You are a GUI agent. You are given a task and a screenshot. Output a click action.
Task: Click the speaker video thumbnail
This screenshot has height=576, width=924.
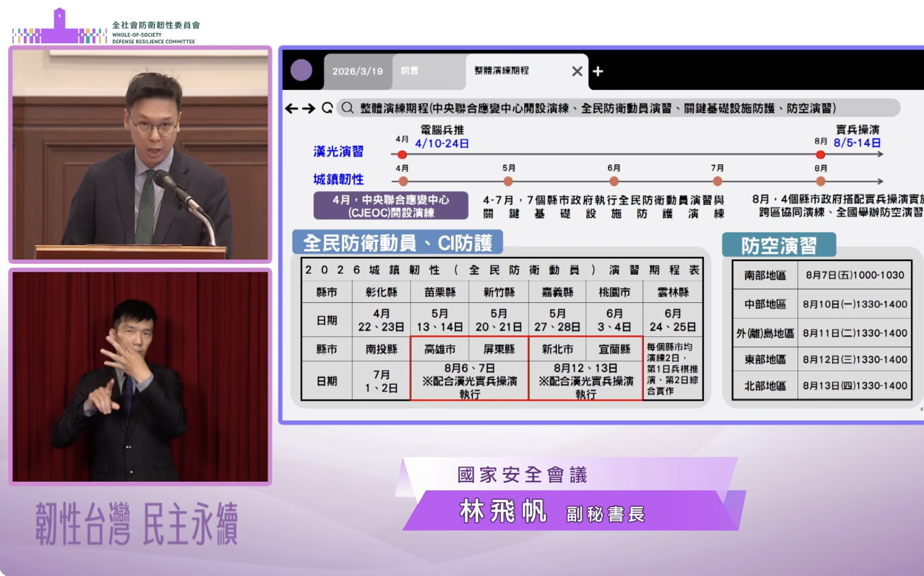click(140, 154)
